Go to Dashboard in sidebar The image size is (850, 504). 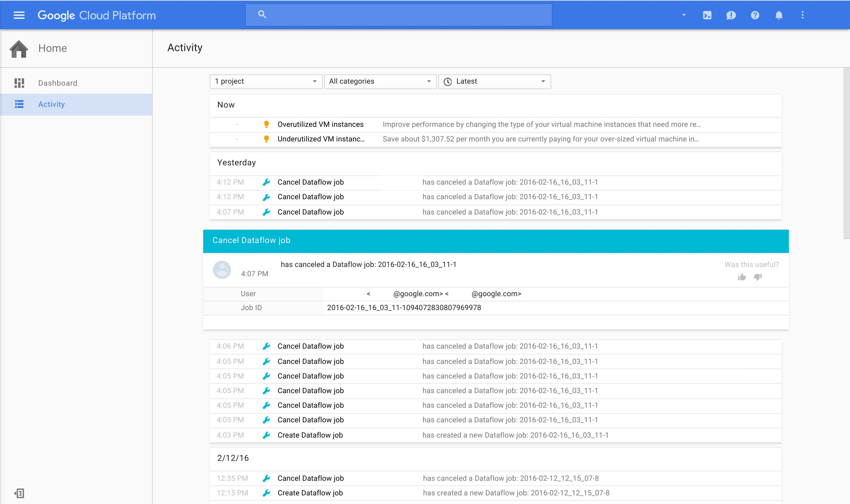[57, 83]
